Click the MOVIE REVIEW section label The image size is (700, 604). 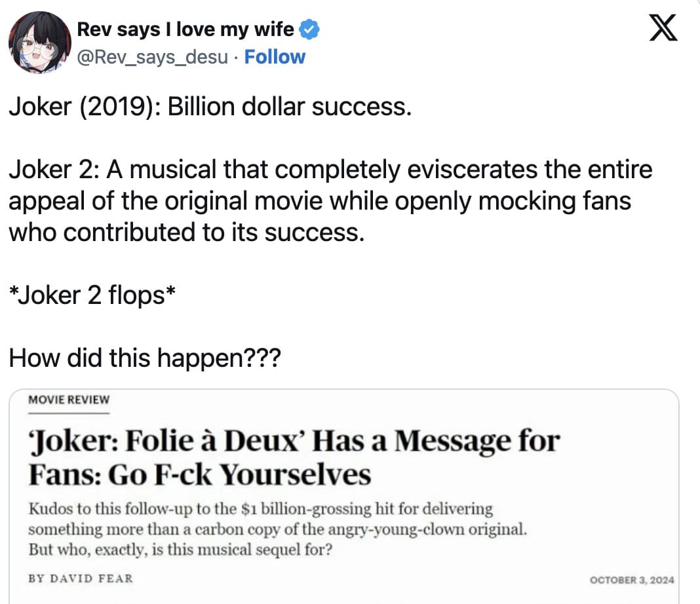[69, 400]
